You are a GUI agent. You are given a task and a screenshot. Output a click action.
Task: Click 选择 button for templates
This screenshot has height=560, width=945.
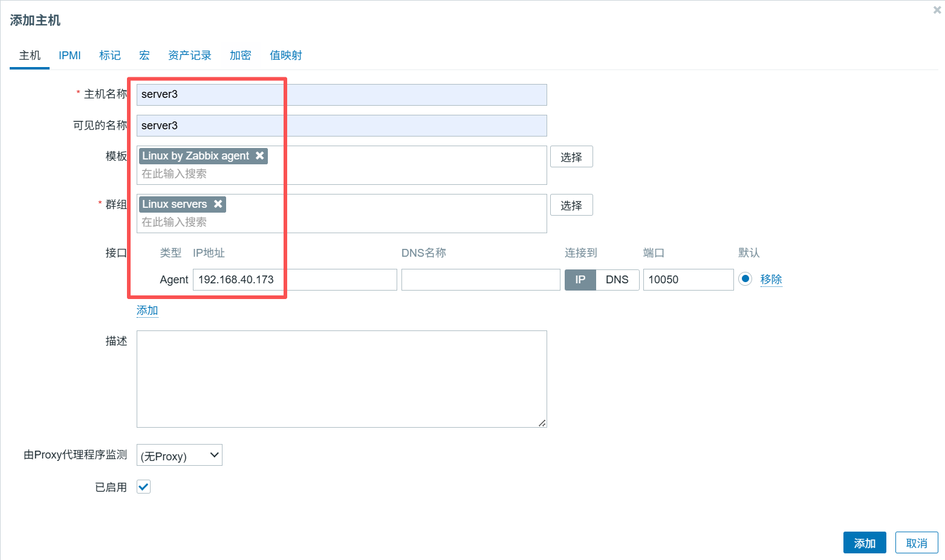tap(571, 157)
